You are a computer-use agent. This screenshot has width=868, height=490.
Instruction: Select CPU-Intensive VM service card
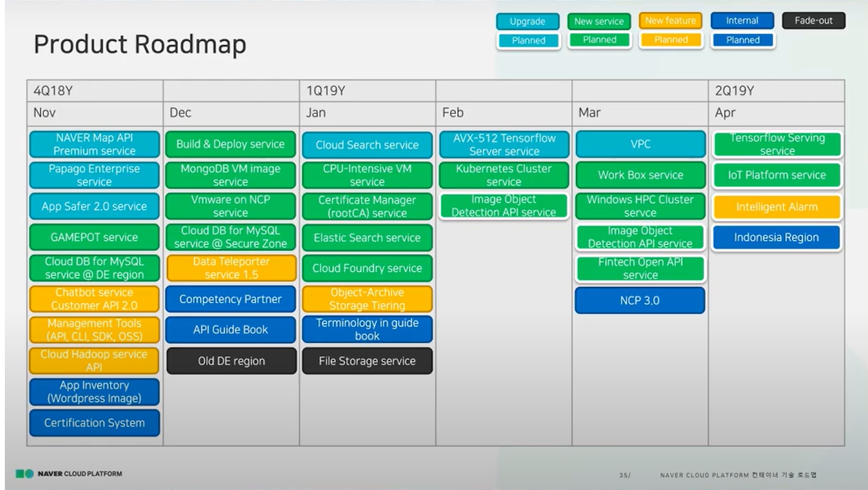[367, 175]
